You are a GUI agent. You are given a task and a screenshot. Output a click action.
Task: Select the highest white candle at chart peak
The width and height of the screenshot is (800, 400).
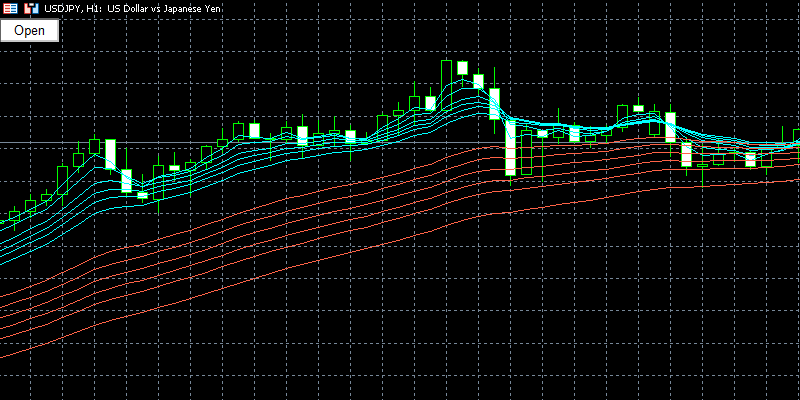pos(462,69)
